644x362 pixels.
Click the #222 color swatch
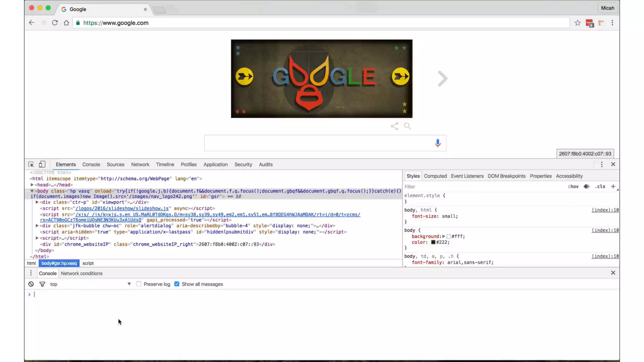click(433, 242)
